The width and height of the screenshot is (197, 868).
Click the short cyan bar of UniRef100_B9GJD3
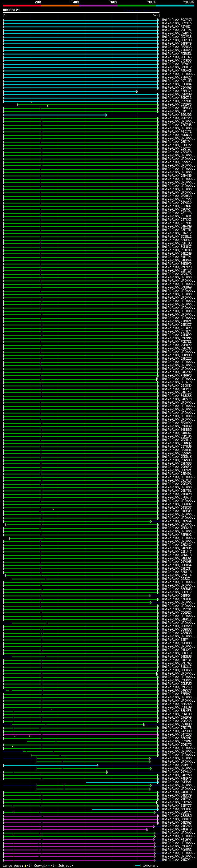[x=55, y=115]
